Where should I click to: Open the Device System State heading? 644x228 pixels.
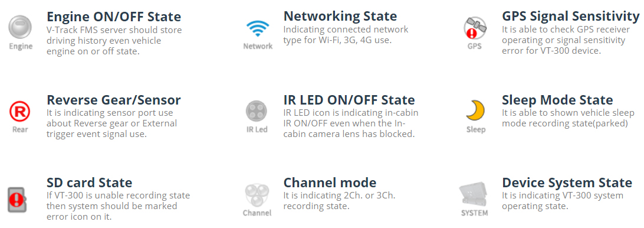[x=567, y=183]
